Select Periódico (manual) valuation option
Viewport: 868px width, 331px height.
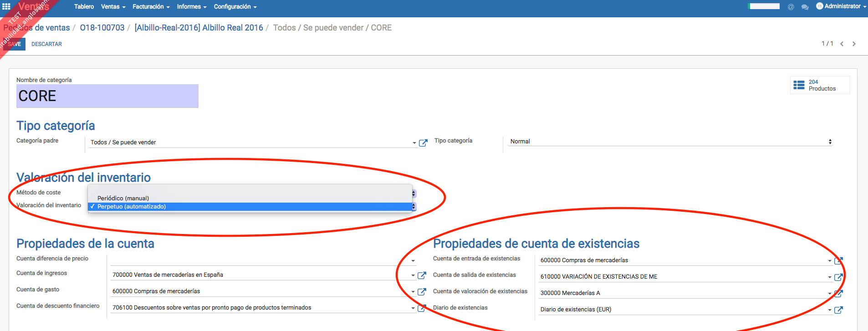tap(123, 198)
